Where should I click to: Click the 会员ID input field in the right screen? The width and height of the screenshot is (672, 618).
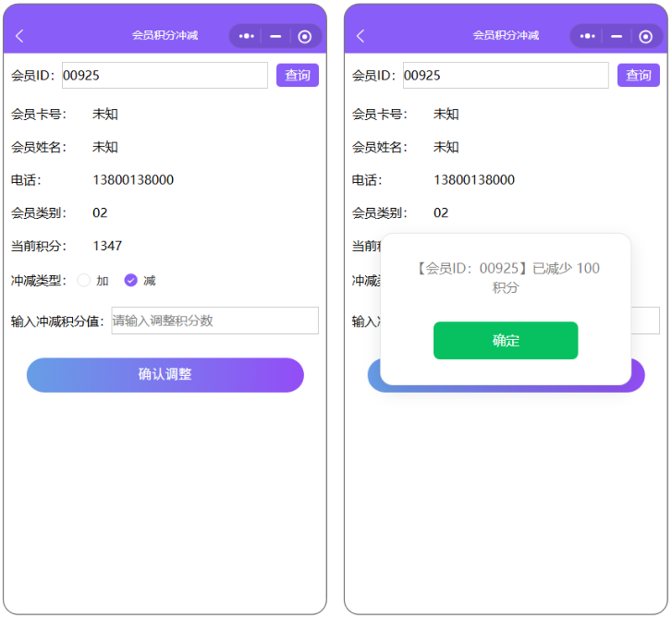coord(506,76)
